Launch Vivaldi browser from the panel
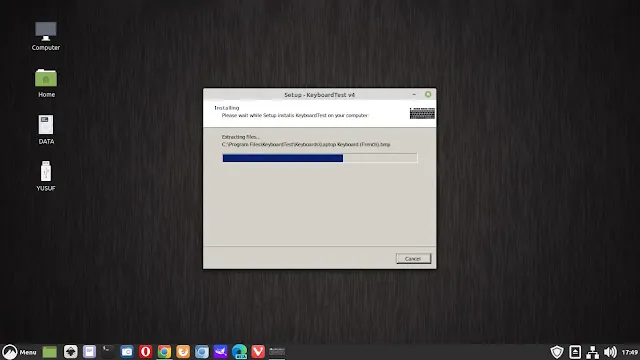The image size is (640, 360). (258, 352)
